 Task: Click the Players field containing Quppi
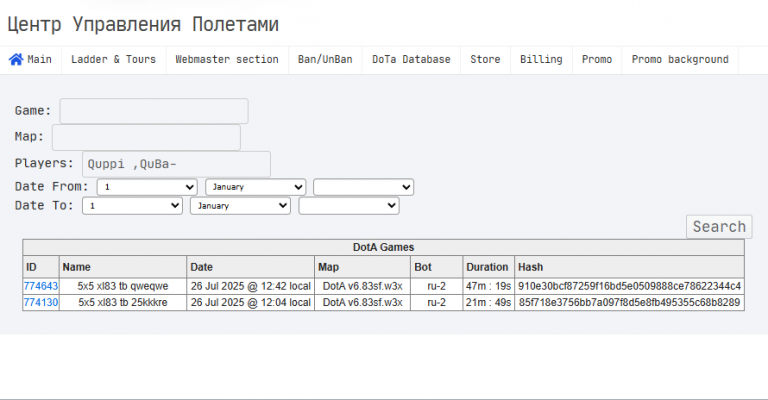176,164
